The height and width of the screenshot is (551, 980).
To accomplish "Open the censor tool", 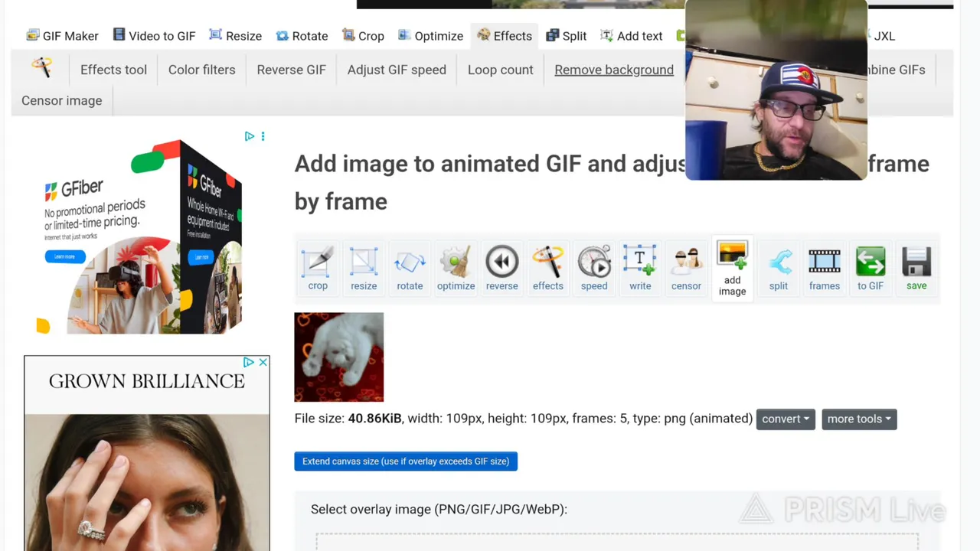I will pos(686,269).
